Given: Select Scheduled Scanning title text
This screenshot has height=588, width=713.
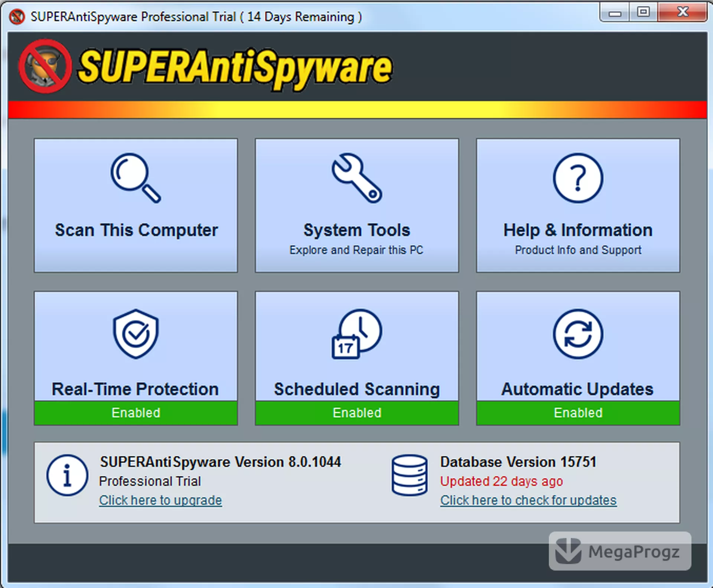Looking at the screenshot, I should click(x=357, y=389).
